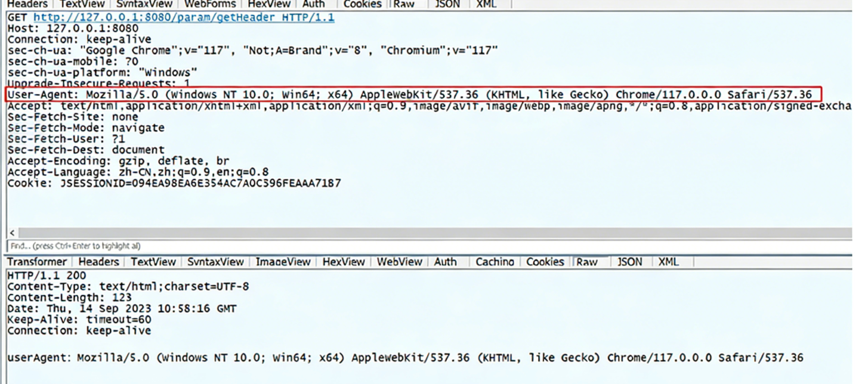868x384 pixels.
Task: Show the response Cookies tab
Action: click(x=545, y=262)
